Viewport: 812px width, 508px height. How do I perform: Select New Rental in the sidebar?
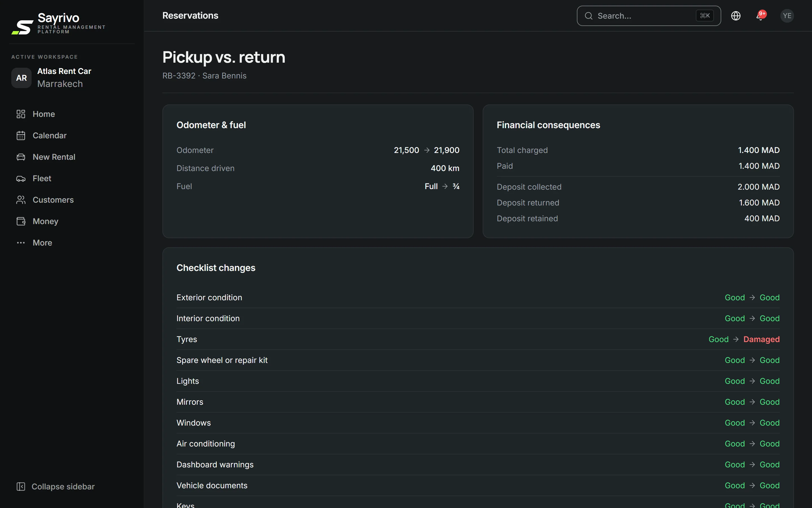[54, 157]
